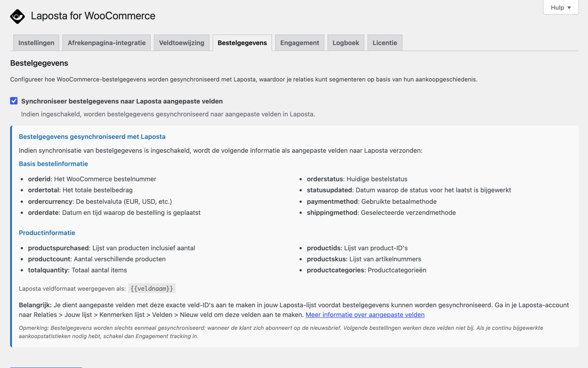588x368 pixels.
Task: Go to the Engagement tab
Action: point(299,43)
